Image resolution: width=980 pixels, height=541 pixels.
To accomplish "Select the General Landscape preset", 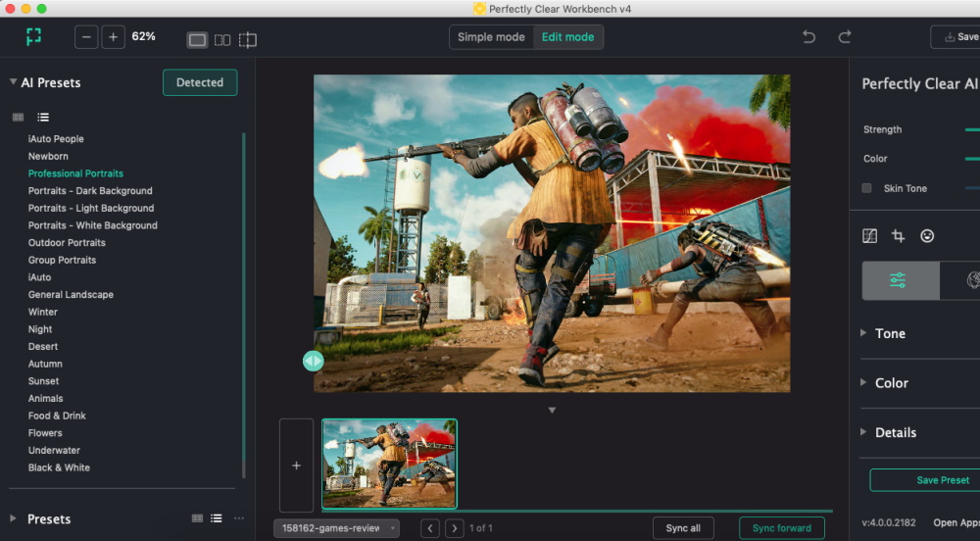I will click(71, 294).
